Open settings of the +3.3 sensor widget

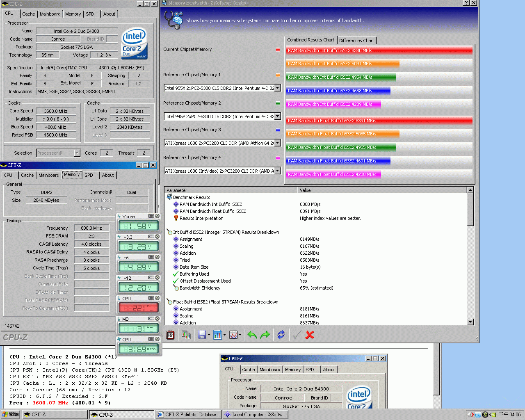click(151, 237)
